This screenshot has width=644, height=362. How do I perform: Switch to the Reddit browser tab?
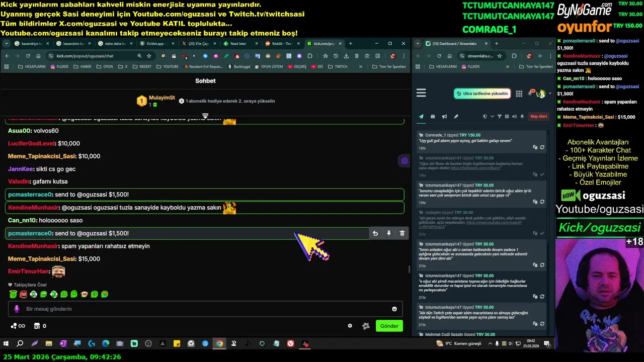281,44
